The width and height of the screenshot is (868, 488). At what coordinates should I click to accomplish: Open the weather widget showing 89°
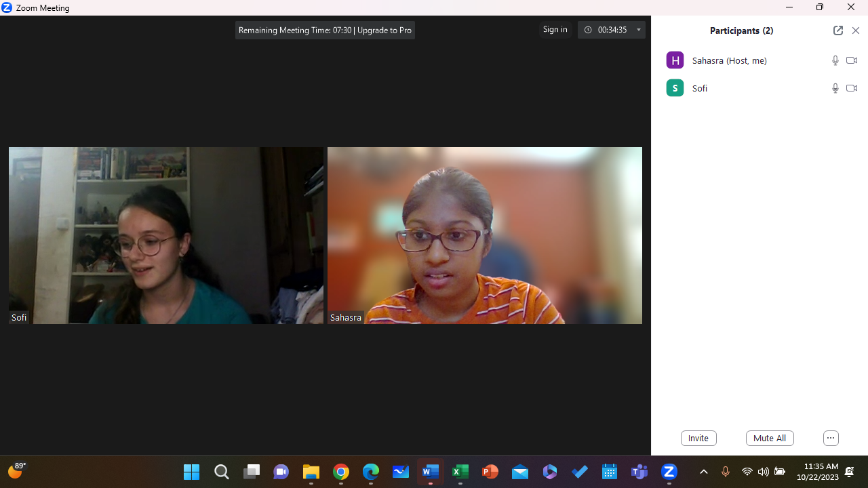(16, 471)
